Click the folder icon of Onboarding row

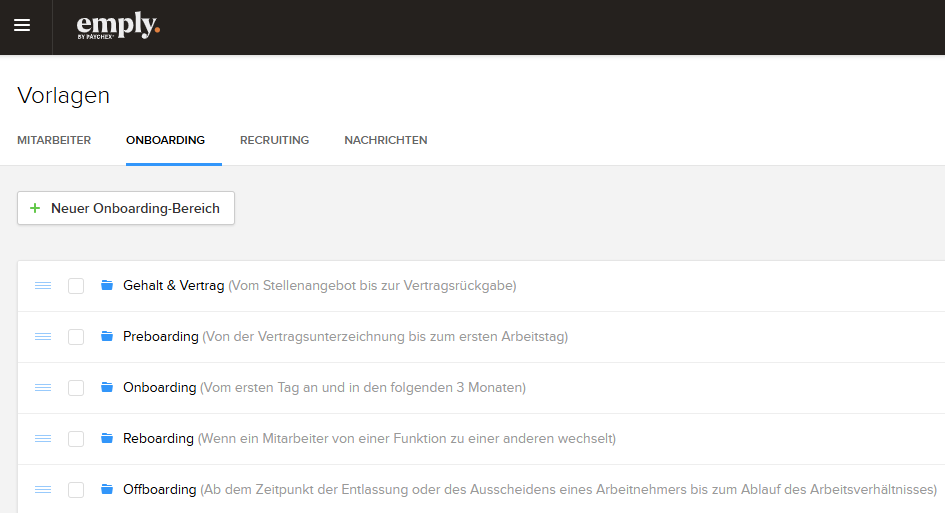click(107, 387)
